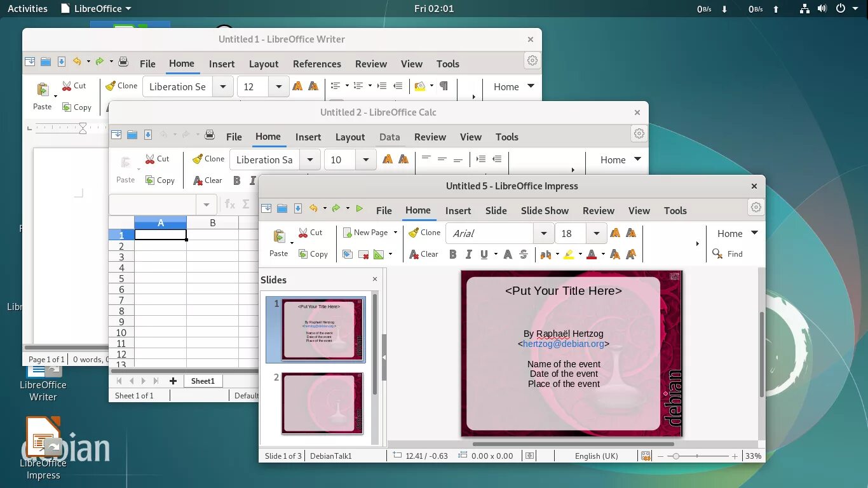Increase indent in Writer toolbar
Image resolution: width=868 pixels, height=488 pixels.
point(381,86)
